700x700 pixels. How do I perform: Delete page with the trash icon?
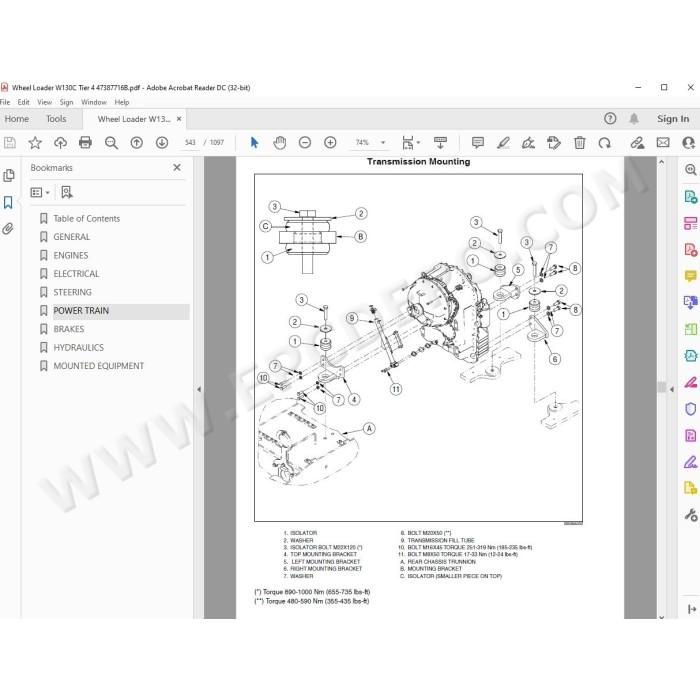tap(579, 143)
